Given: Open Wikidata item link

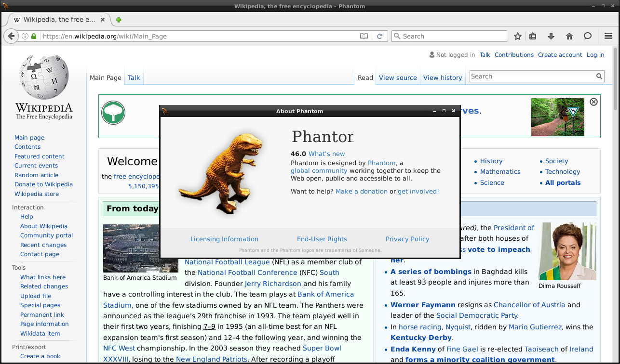Looking at the screenshot, I should click(40, 334).
